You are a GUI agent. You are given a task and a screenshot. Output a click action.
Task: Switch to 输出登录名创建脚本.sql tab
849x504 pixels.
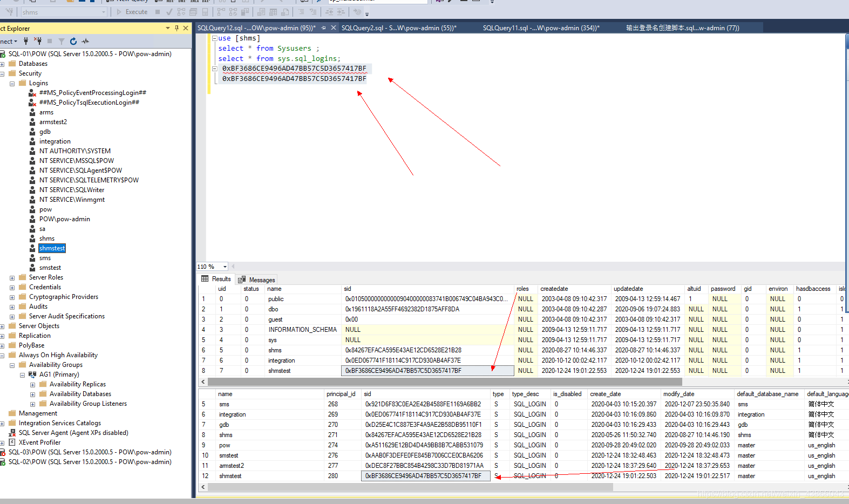(x=683, y=28)
